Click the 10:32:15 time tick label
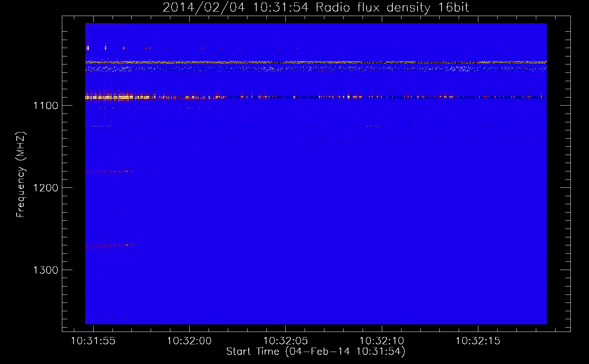The image size is (589, 364). tap(478, 341)
